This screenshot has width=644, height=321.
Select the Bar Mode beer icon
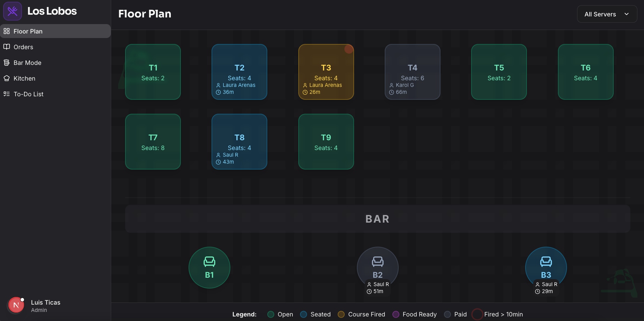pos(7,62)
